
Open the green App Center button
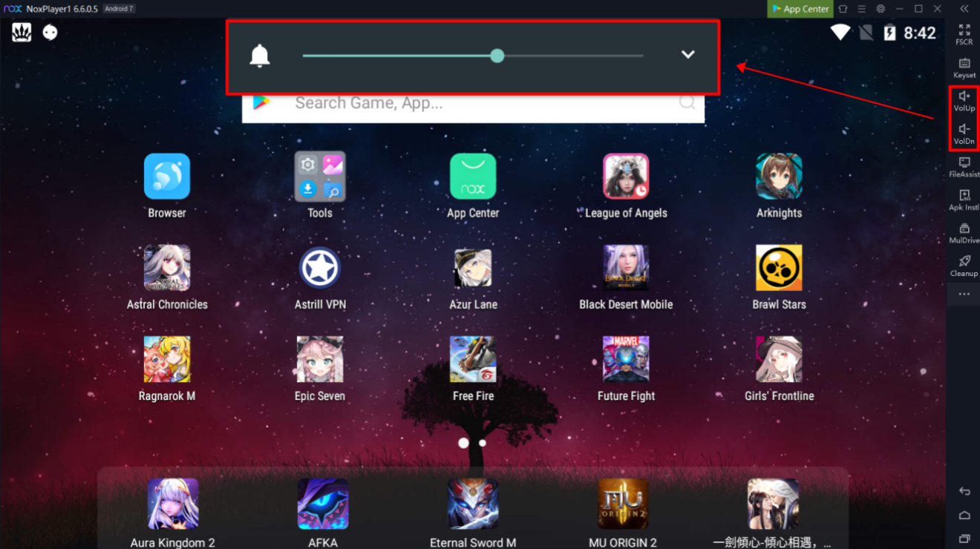click(x=800, y=9)
